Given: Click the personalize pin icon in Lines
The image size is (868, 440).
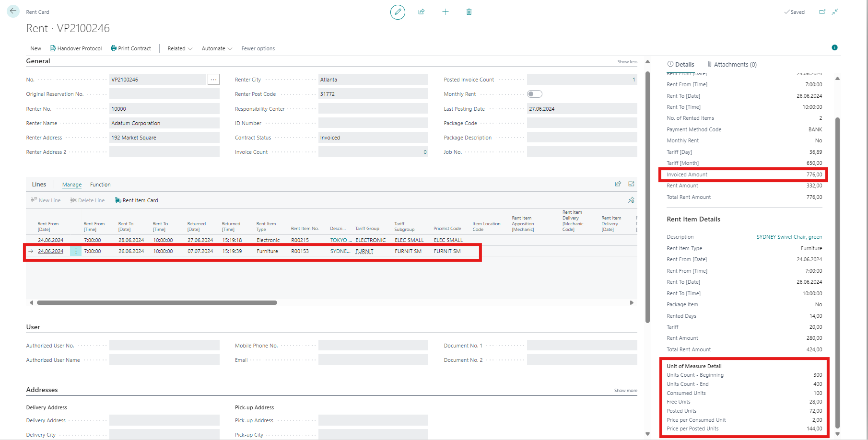Looking at the screenshot, I should coord(631,200).
